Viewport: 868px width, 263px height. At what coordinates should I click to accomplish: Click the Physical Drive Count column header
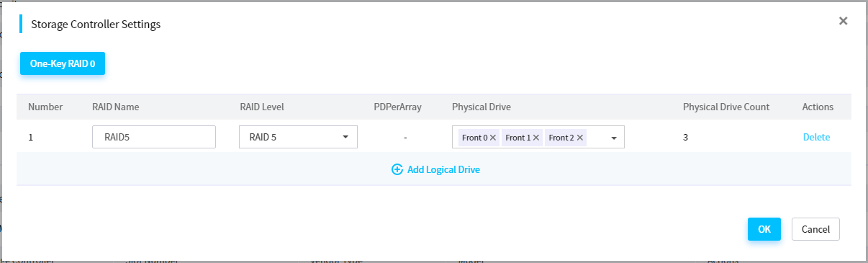pos(726,107)
